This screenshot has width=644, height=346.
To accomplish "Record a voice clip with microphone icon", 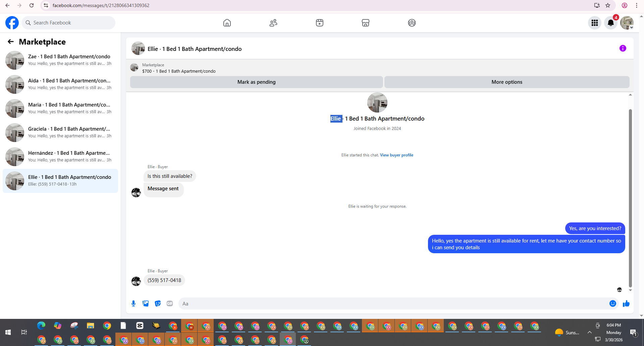I will tap(133, 303).
